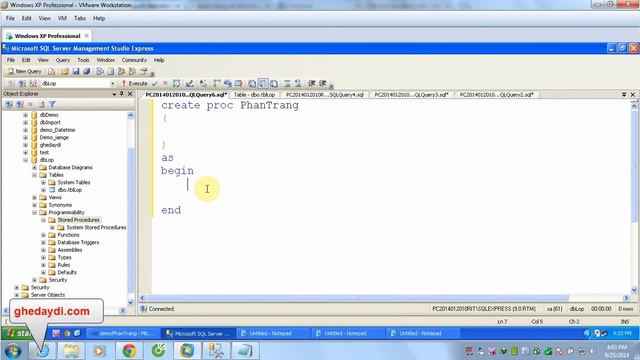Open Object Explorer window position dropdown
640x360 pixels.
coord(114,94)
